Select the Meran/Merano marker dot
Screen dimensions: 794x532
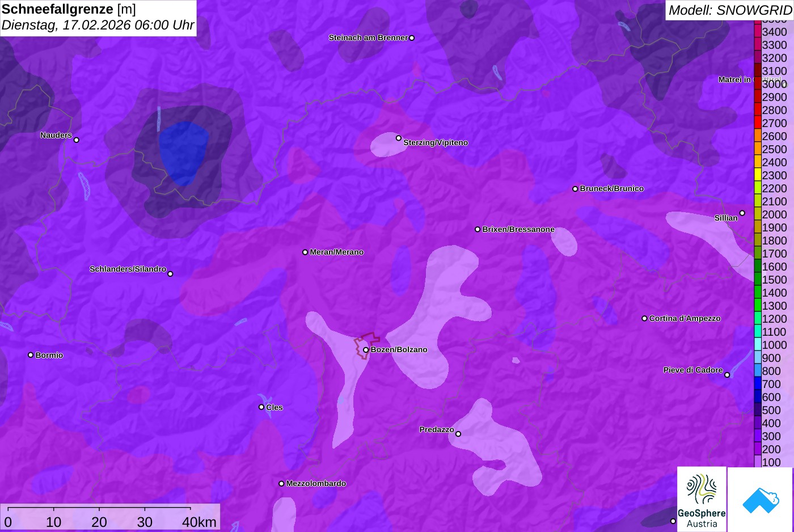[x=305, y=252]
